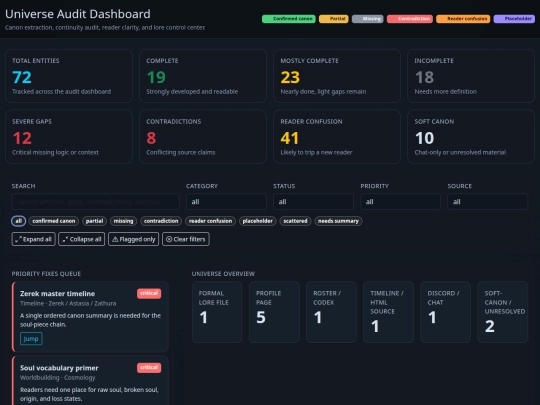Viewport: 540px width, 405px height.
Task: Click the 'Zerek master timeline' title
Action: click(x=58, y=294)
